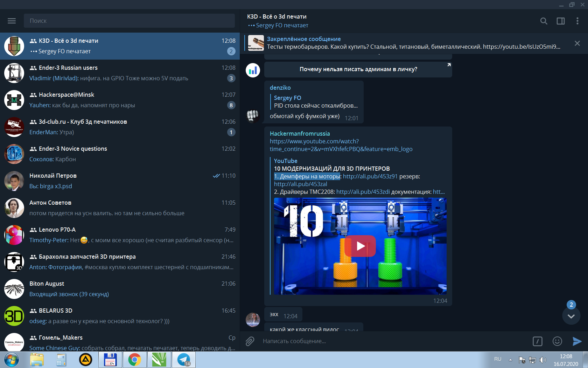Open the BELARUS 3D group chat
This screenshot has width=588, height=368.
pos(120,316)
